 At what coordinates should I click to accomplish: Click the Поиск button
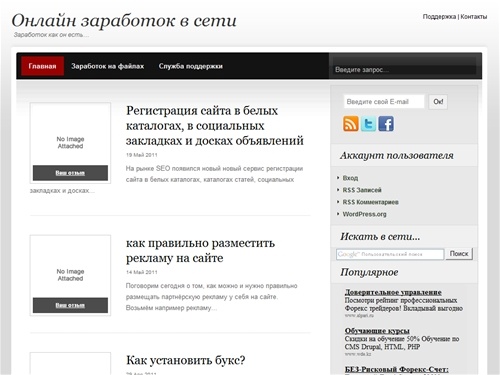point(459,254)
